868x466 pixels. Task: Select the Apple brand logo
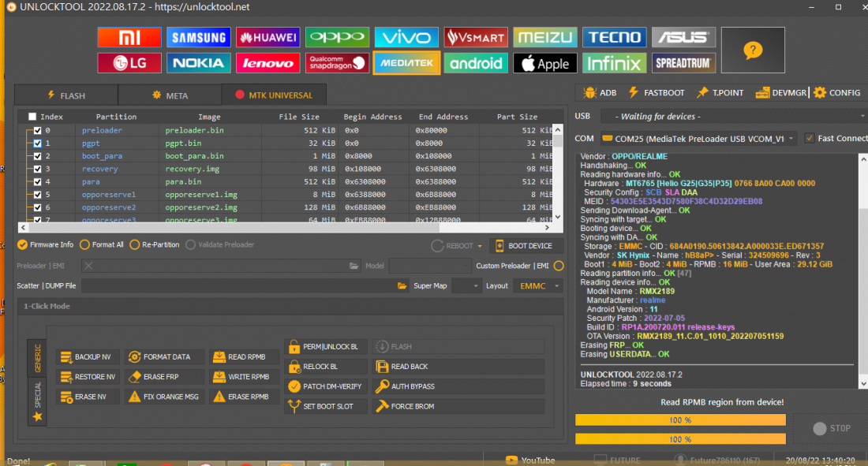click(x=544, y=63)
